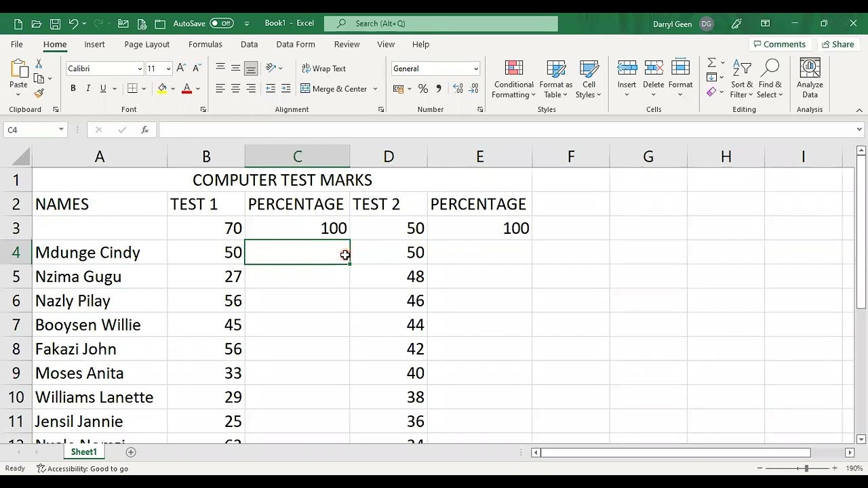
Task: Undo the last action
Action: click(x=73, y=24)
